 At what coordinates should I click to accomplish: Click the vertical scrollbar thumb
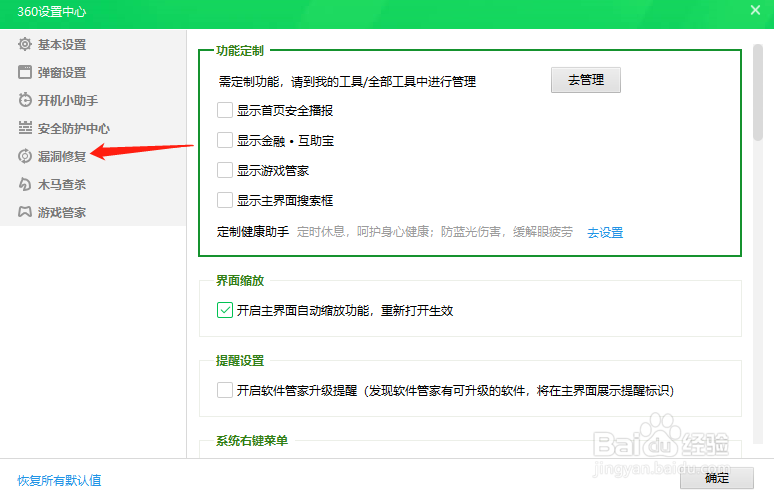pos(758,93)
